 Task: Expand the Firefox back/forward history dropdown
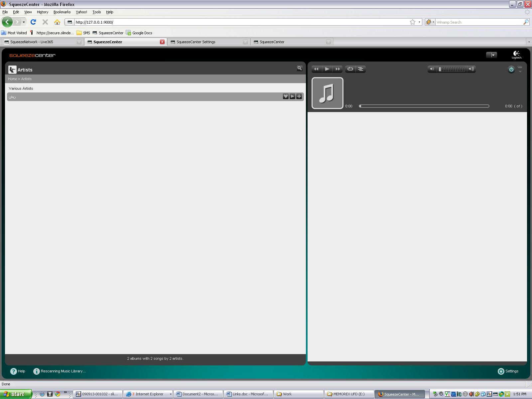(24, 22)
